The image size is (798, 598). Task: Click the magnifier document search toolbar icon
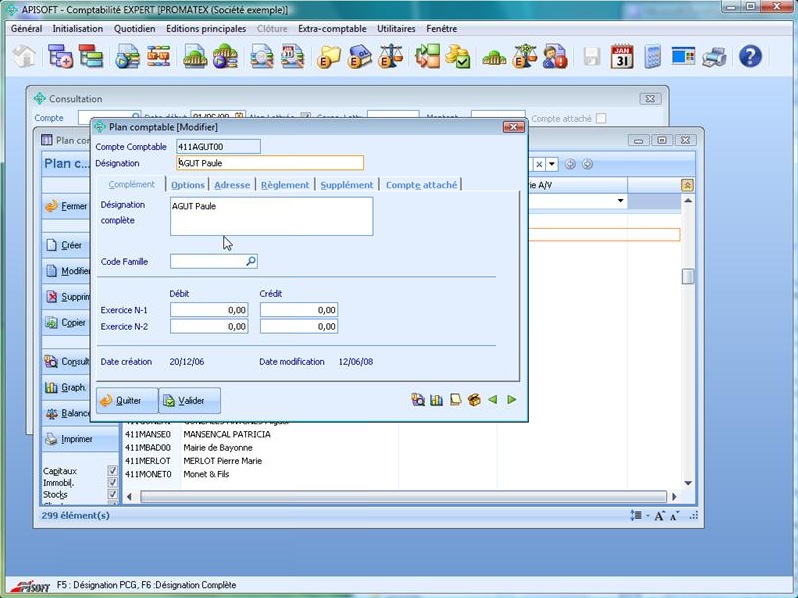coord(262,56)
